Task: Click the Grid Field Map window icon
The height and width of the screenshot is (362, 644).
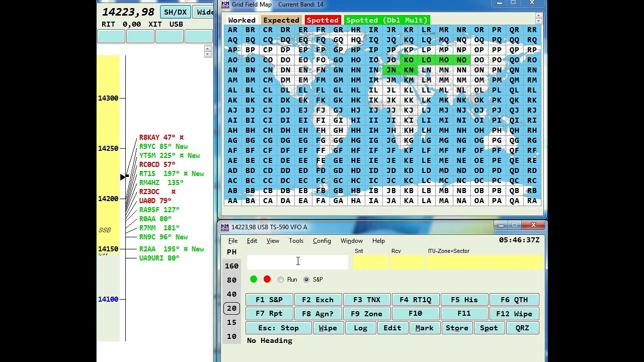Action: 225,5
